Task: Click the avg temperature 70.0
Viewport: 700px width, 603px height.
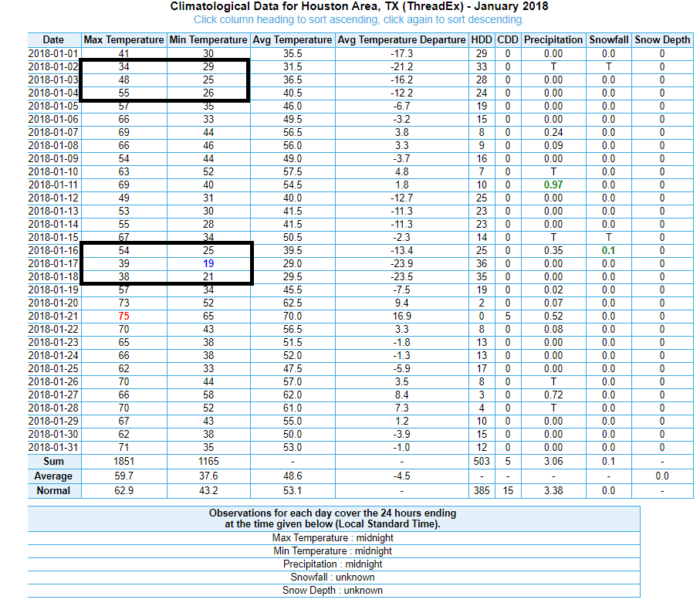Action: click(293, 317)
